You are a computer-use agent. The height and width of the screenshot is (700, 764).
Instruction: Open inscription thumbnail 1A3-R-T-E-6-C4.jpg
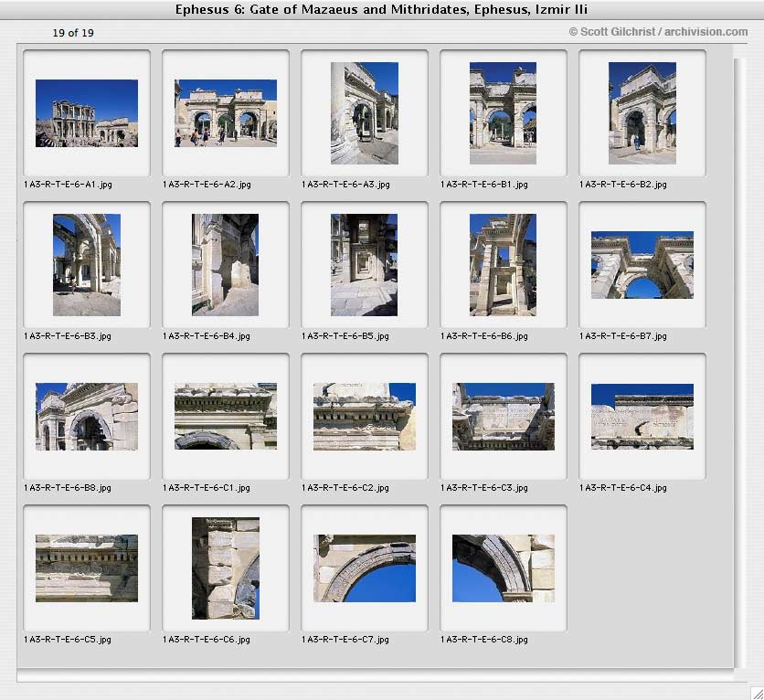click(642, 417)
